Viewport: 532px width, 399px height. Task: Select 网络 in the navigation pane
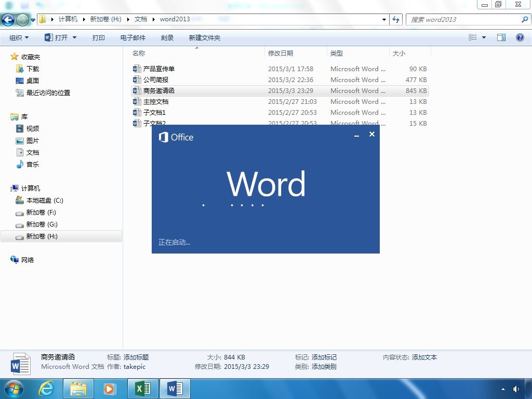click(28, 260)
